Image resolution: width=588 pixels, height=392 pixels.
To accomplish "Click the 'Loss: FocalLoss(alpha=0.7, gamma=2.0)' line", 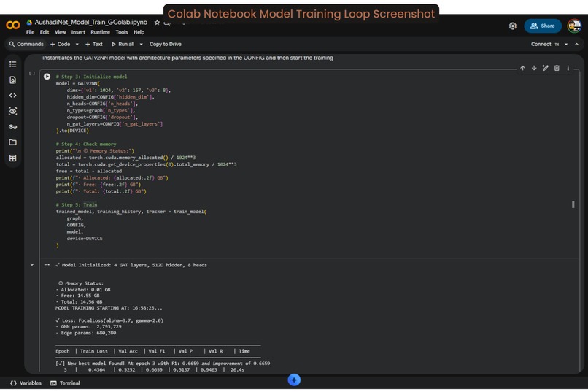I will pyautogui.click(x=109, y=320).
